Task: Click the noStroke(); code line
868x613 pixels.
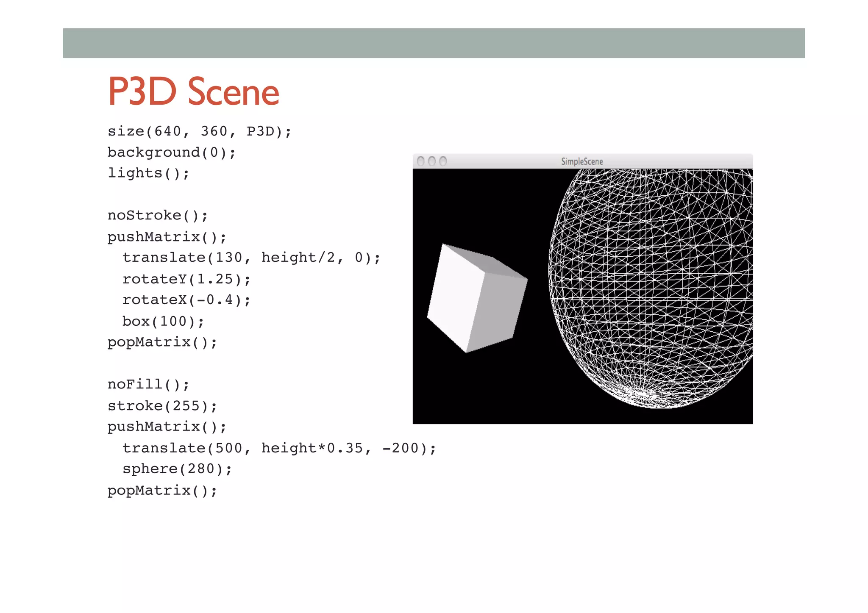Action: pos(158,216)
